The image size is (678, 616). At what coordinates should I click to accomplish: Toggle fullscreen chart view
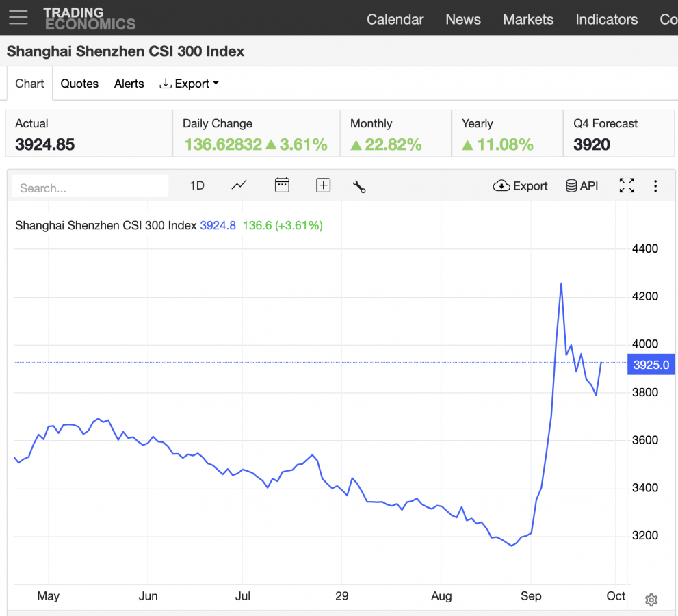(627, 185)
